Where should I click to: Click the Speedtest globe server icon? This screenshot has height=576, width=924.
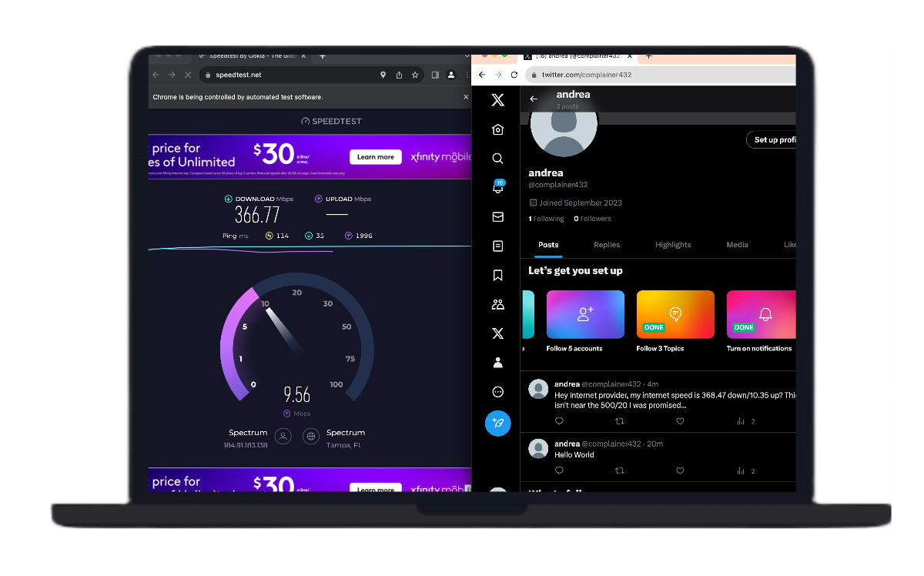(x=311, y=437)
